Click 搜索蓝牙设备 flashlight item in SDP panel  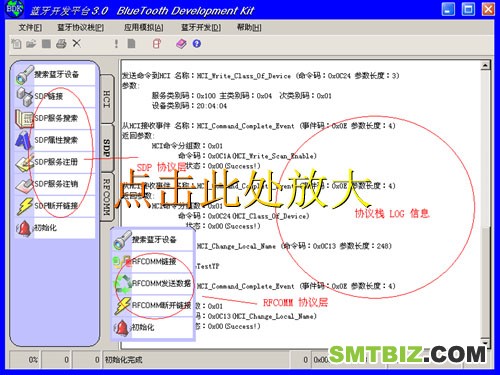click(55, 74)
